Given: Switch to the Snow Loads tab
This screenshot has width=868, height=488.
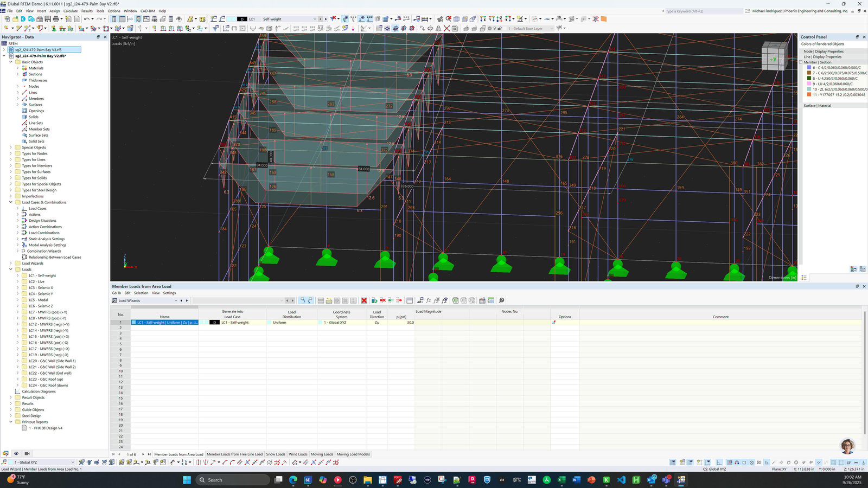Looking at the screenshot, I should coord(276,454).
